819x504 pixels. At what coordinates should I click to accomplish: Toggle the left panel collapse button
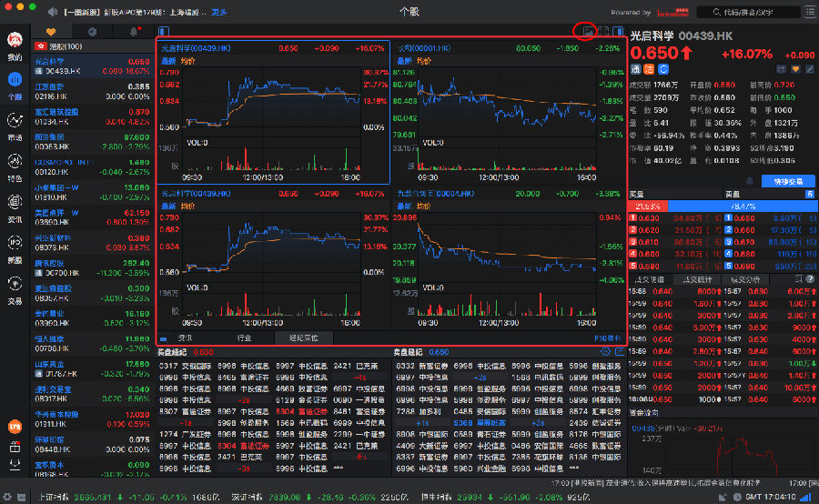pyautogui.click(x=164, y=31)
